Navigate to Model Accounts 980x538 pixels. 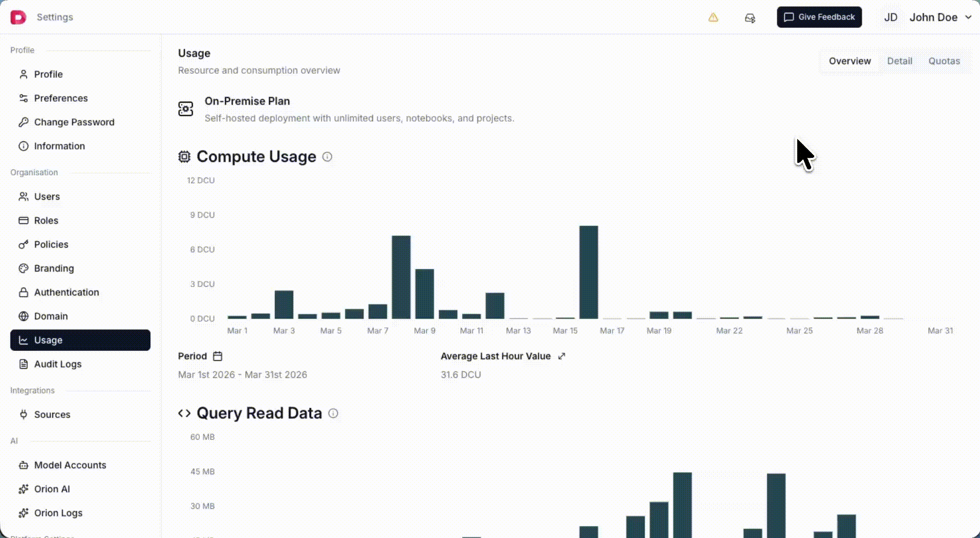point(70,465)
